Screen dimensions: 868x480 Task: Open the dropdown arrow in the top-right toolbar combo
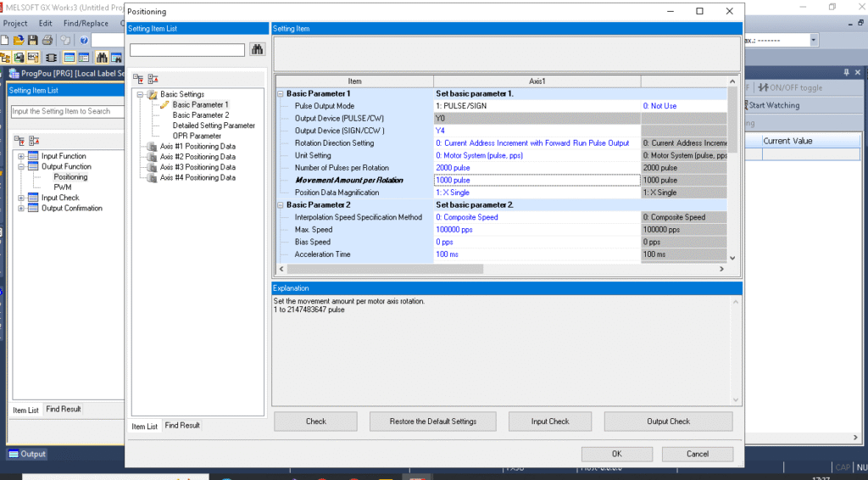[813, 40]
